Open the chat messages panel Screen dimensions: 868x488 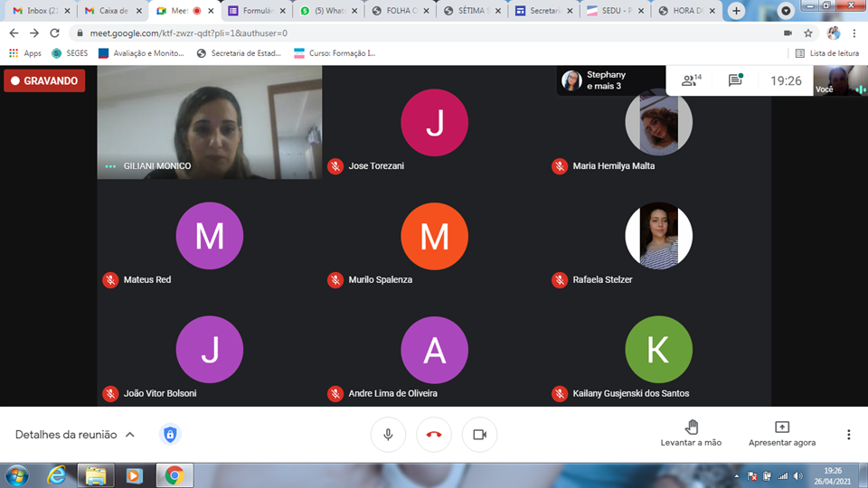735,80
